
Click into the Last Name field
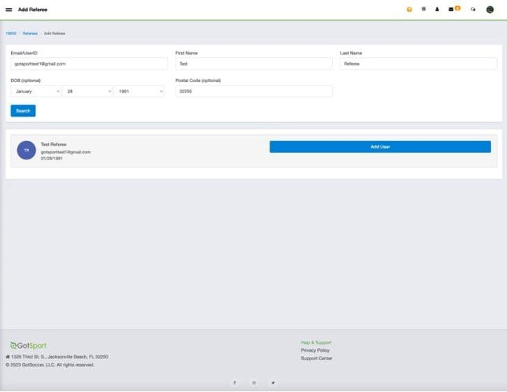(x=419, y=64)
